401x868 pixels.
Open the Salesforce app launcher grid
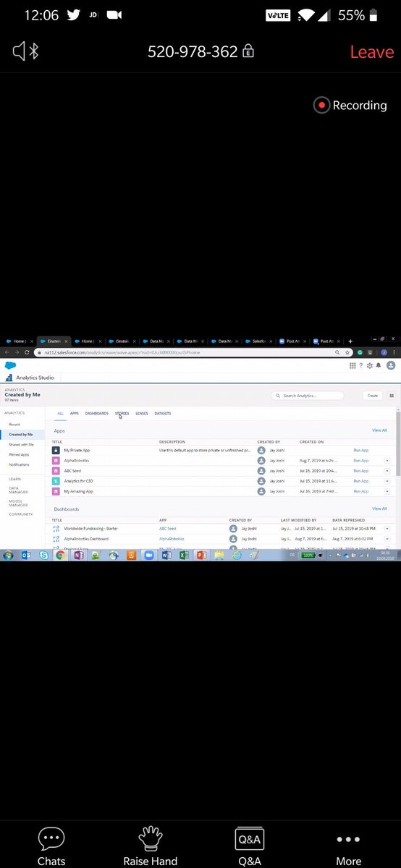(353, 365)
